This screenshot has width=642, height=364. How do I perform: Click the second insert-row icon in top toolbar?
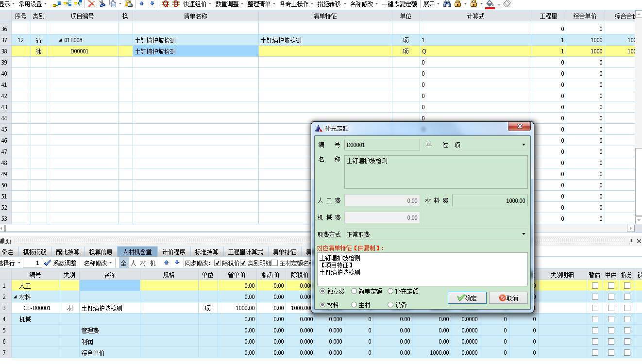tap(68, 4)
